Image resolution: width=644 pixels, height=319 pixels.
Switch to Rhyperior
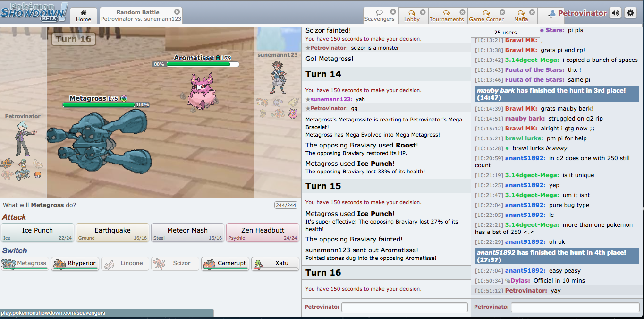75,263
